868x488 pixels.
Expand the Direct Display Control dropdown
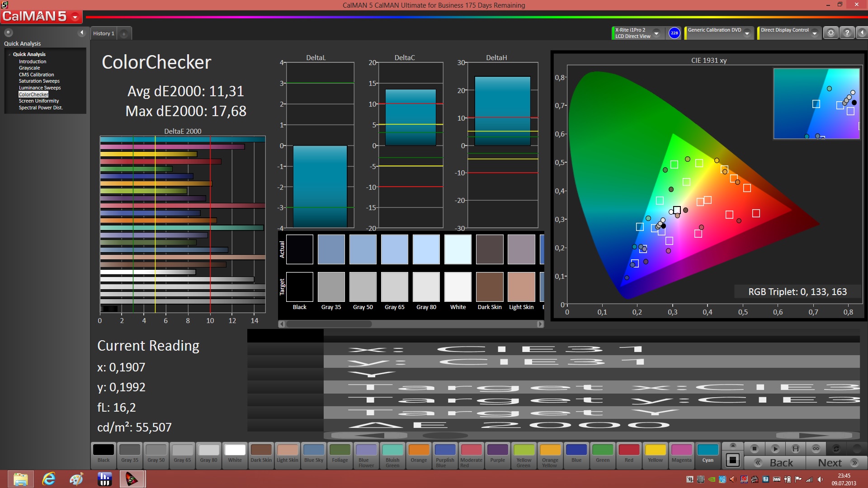[x=815, y=33]
